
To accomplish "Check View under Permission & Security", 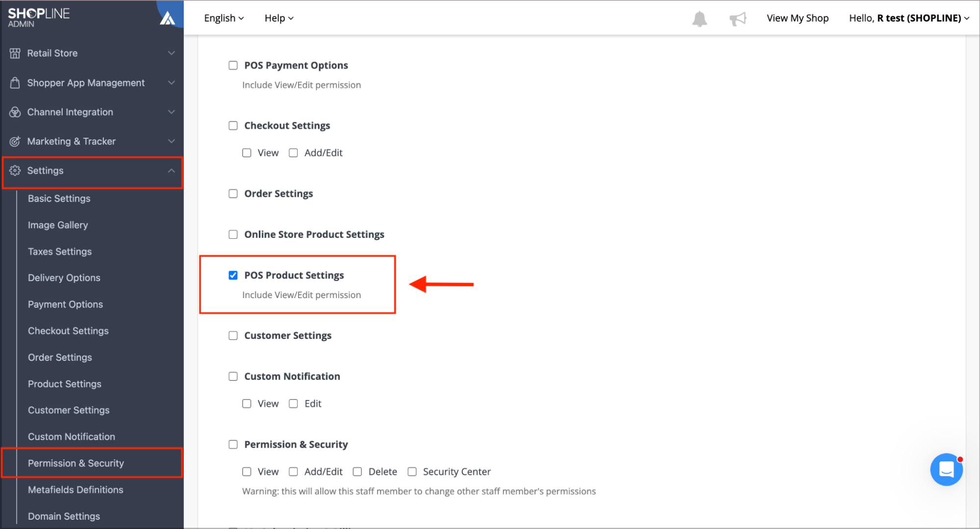I will pos(247,472).
